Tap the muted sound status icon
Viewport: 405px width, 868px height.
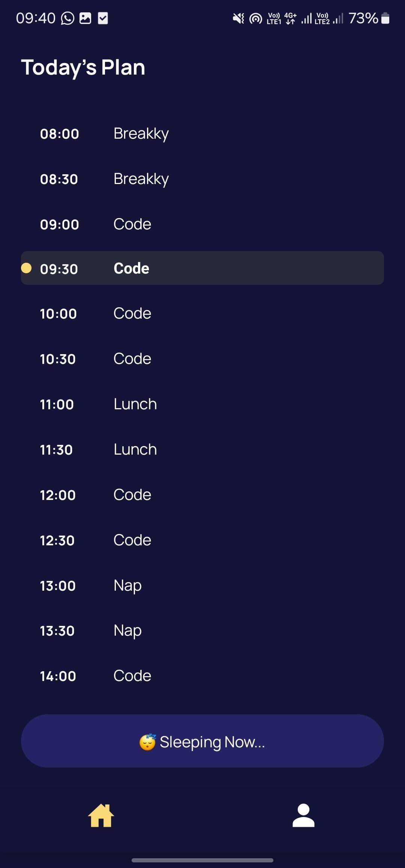[x=238, y=18]
